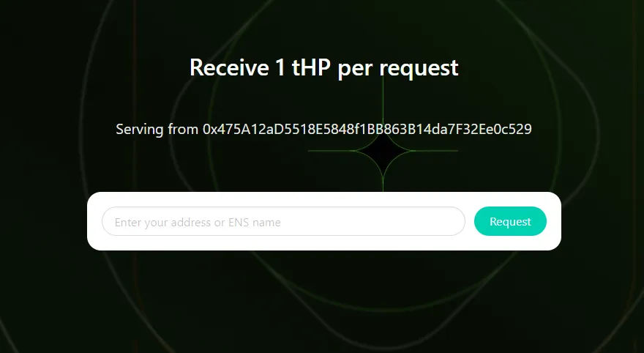Click the word 'Receive' in the title

[226, 67]
